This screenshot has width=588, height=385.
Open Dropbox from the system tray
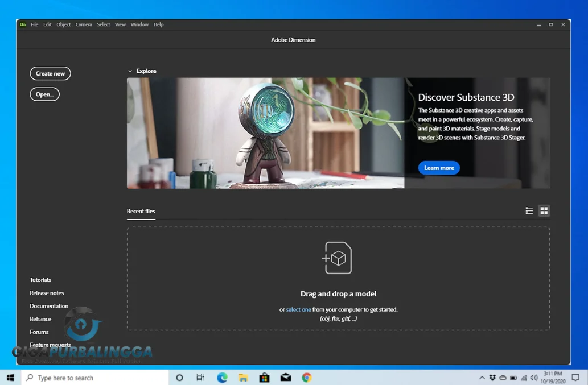point(492,377)
